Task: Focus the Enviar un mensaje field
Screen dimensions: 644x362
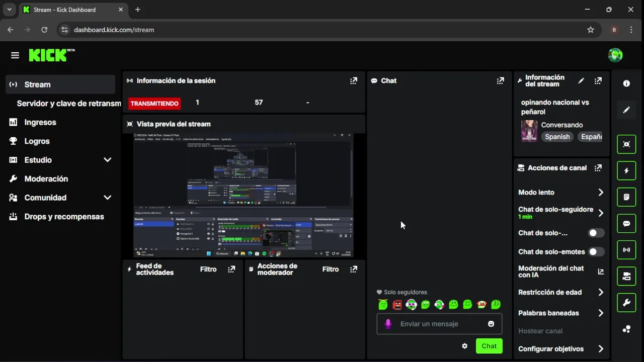Action: click(439, 324)
